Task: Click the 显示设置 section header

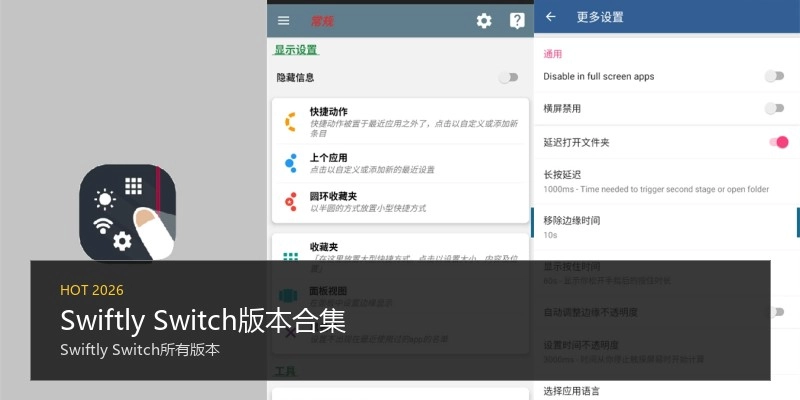Action: [x=296, y=50]
